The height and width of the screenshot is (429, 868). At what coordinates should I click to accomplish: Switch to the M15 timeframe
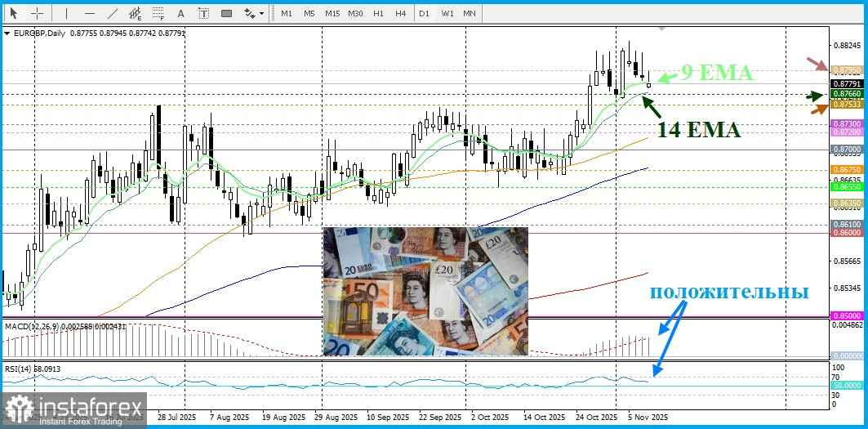(x=332, y=13)
